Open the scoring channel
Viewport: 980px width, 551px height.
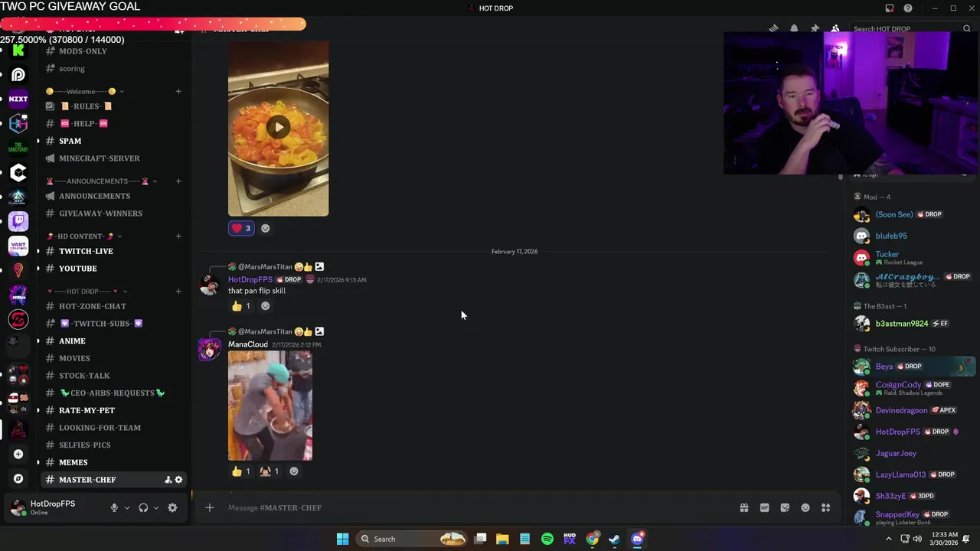pos(113,69)
